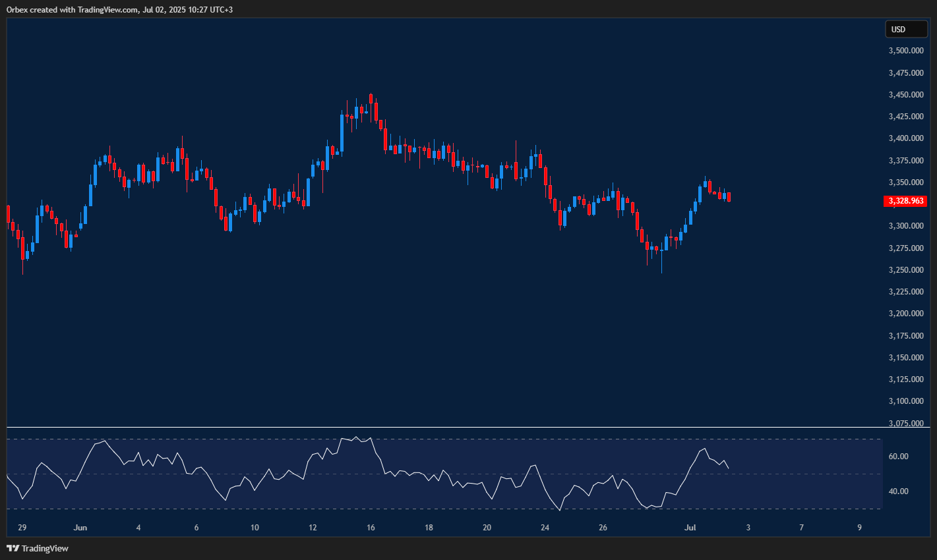The width and height of the screenshot is (937, 560).
Task: Click the 3,200.000 price axis label
Action: [905, 314]
